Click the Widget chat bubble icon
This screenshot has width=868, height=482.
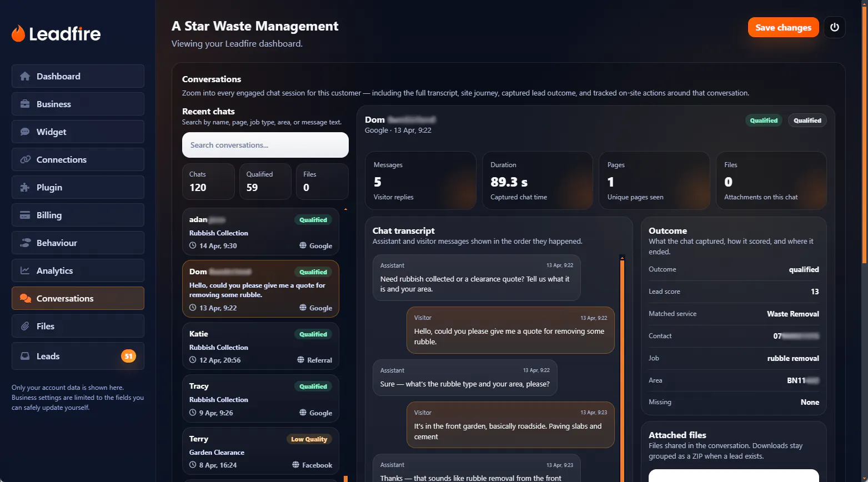25,132
